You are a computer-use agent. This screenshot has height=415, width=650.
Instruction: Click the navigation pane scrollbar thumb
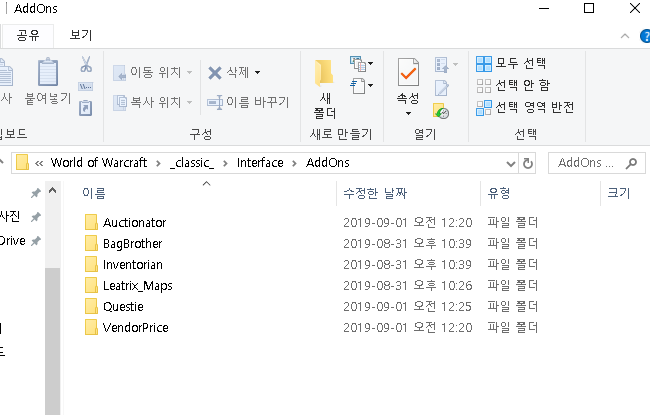pyautogui.click(x=52, y=341)
